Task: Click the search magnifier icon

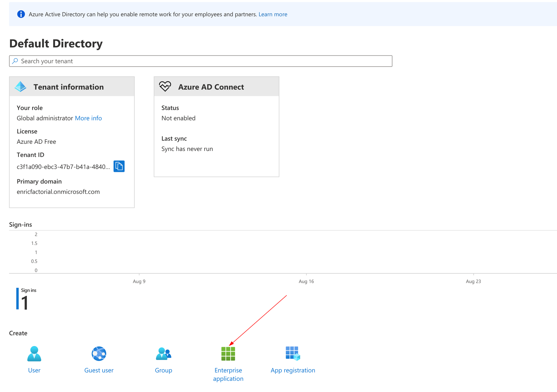Action: point(15,61)
